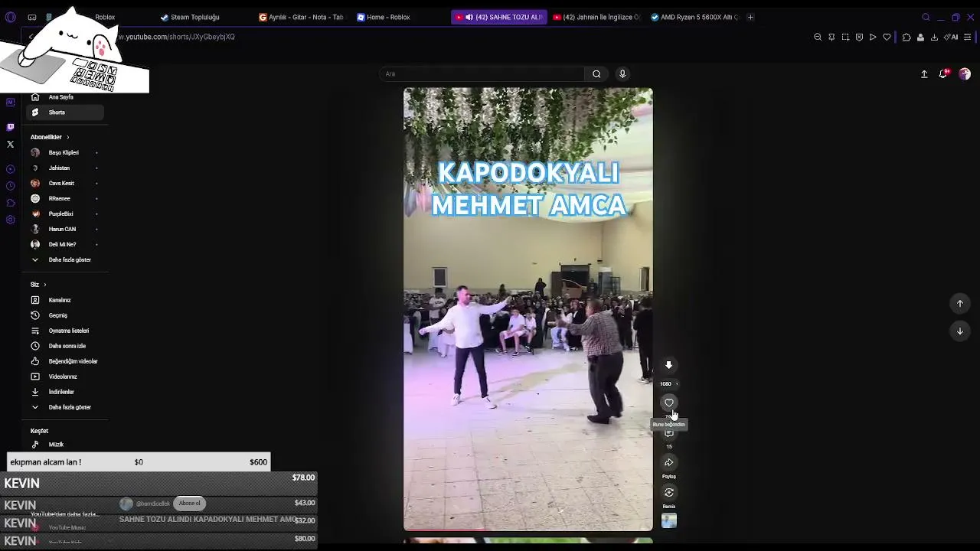
Task: Open Videolarınız in the sidebar
Action: coord(65,377)
